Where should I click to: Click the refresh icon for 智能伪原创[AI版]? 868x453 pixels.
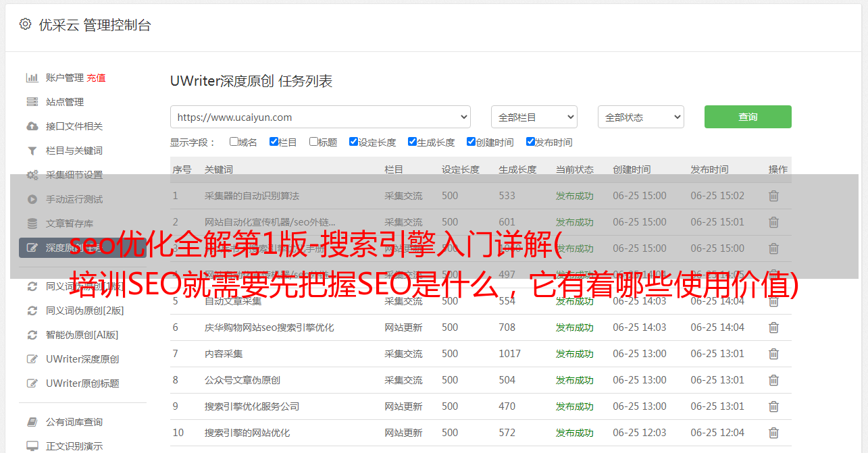[32, 335]
